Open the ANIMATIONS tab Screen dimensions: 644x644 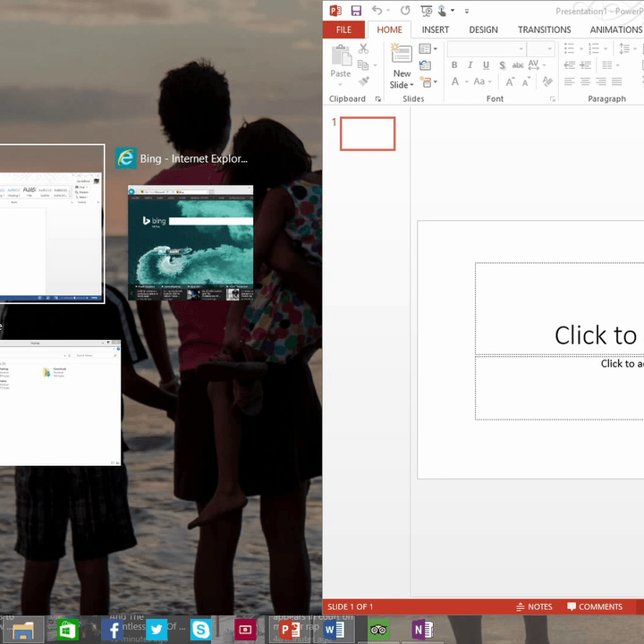tap(615, 30)
